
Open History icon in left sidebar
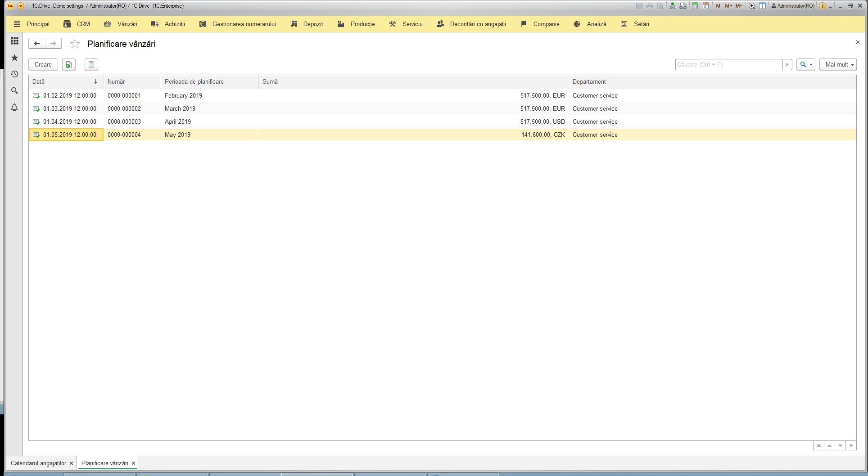tap(14, 74)
